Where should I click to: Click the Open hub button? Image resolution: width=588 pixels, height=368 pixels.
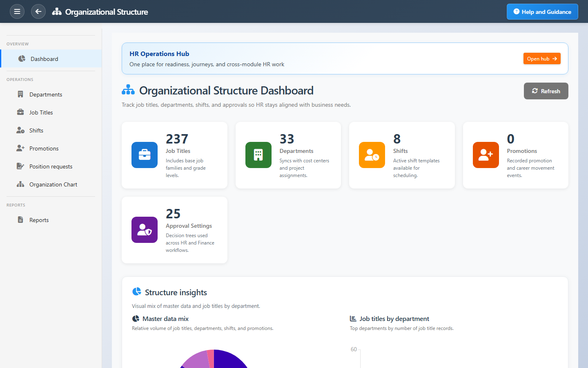point(542,58)
